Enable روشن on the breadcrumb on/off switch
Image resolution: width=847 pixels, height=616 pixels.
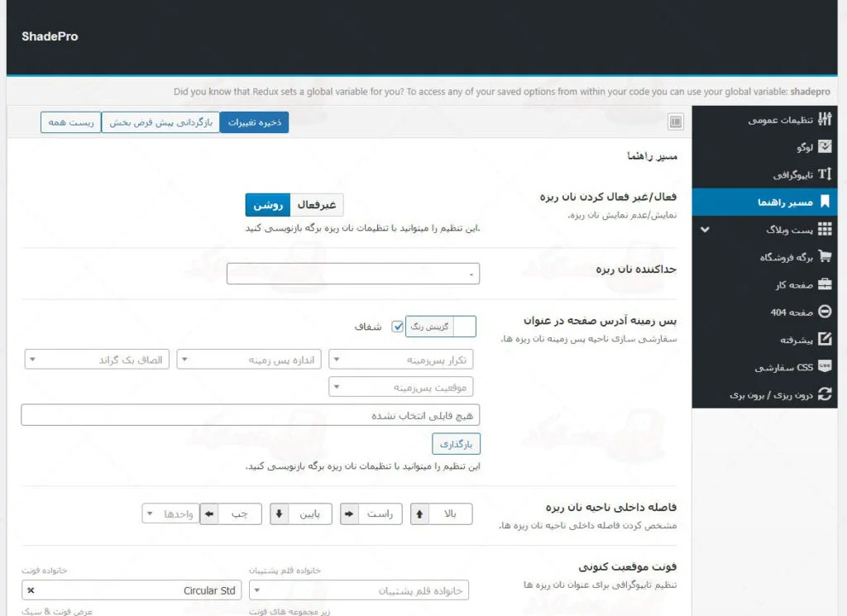[x=268, y=204]
